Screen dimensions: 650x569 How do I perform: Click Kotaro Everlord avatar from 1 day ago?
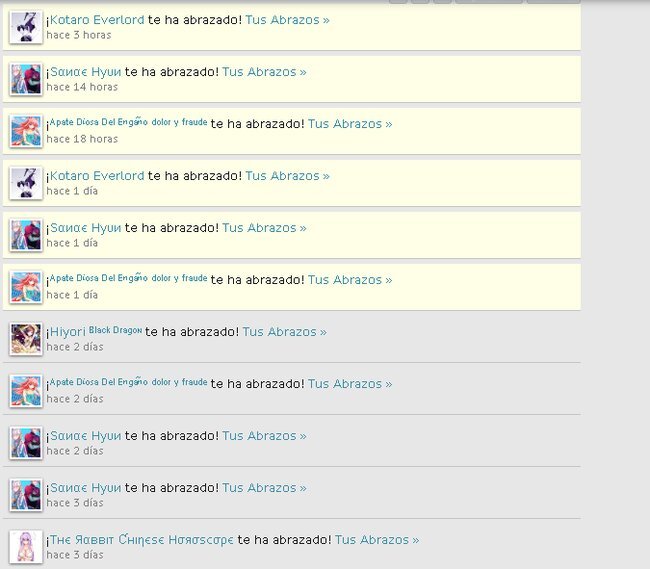[26, 183]
